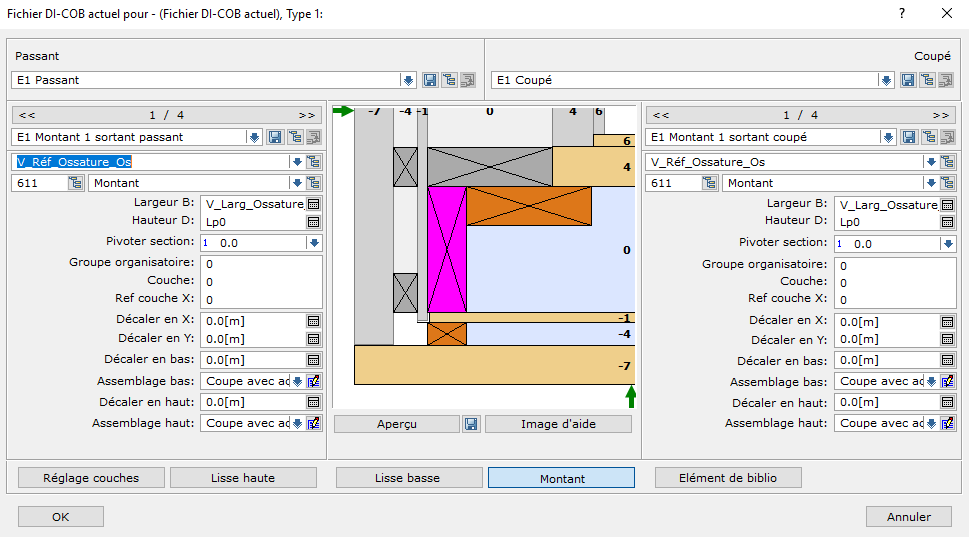Open calculator for left Décaler en haut
Image resolution: width=969 pixels, height=537 pixels.
point(313,402)
